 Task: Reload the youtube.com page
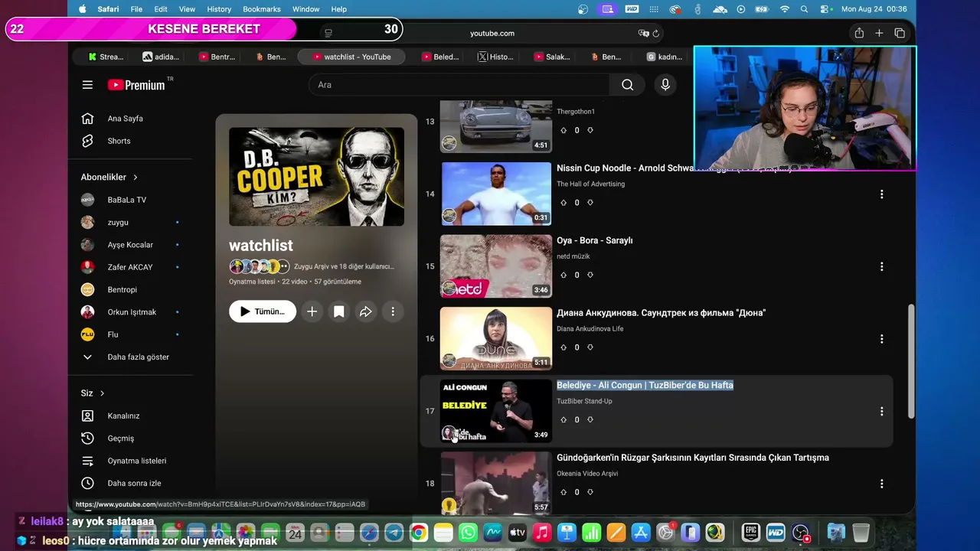[x=656, y=34]
